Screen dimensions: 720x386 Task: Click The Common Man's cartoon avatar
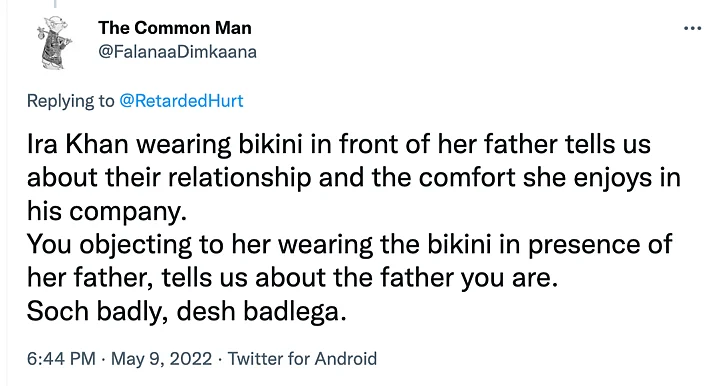click(x=55, y=42)
